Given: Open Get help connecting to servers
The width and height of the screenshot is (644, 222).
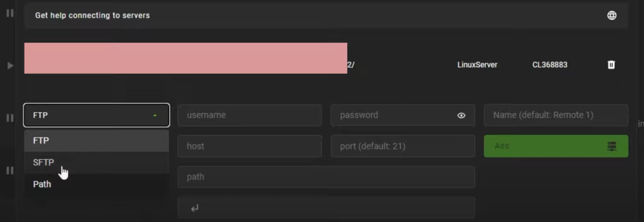Looking at the screenshot, I should pos(93,16).
